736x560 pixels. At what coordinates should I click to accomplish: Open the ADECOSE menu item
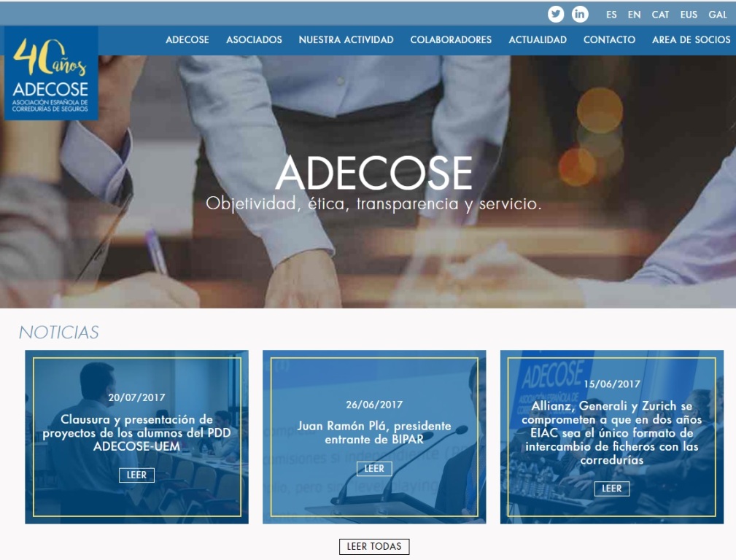187,40
